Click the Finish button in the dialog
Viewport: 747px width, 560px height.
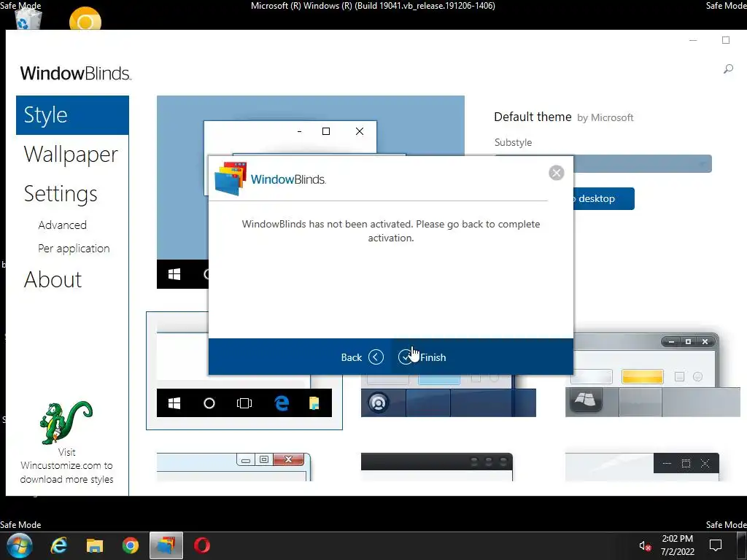point(422,357)
